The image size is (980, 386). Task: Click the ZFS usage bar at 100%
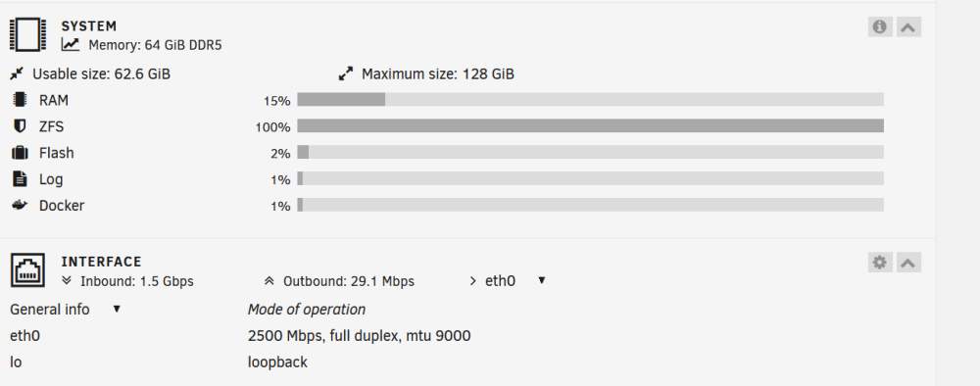coord(590,126)
